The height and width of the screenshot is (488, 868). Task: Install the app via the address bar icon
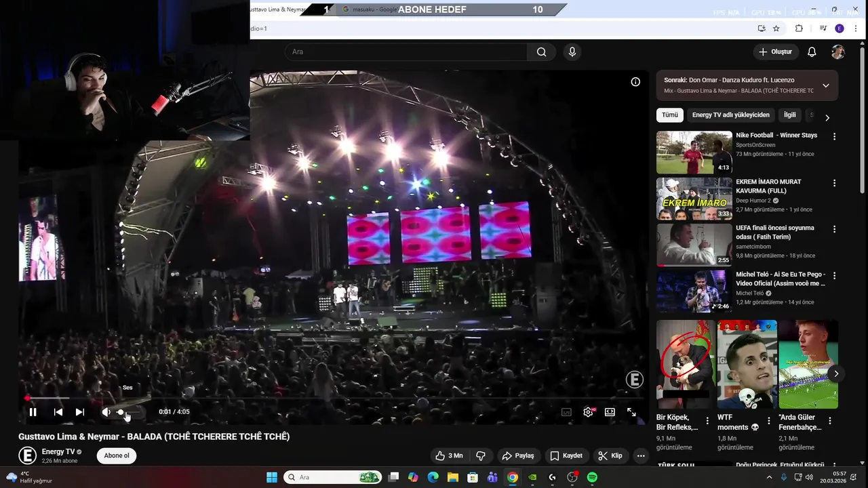coord(762,28)
